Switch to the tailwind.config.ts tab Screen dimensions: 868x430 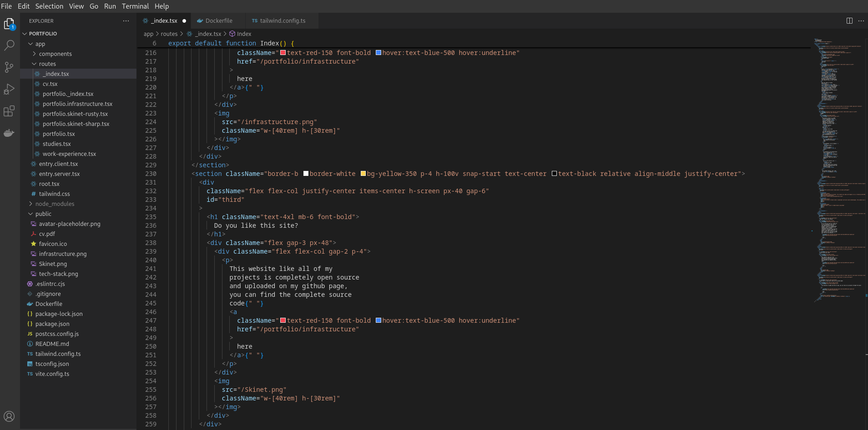[282, 21]
